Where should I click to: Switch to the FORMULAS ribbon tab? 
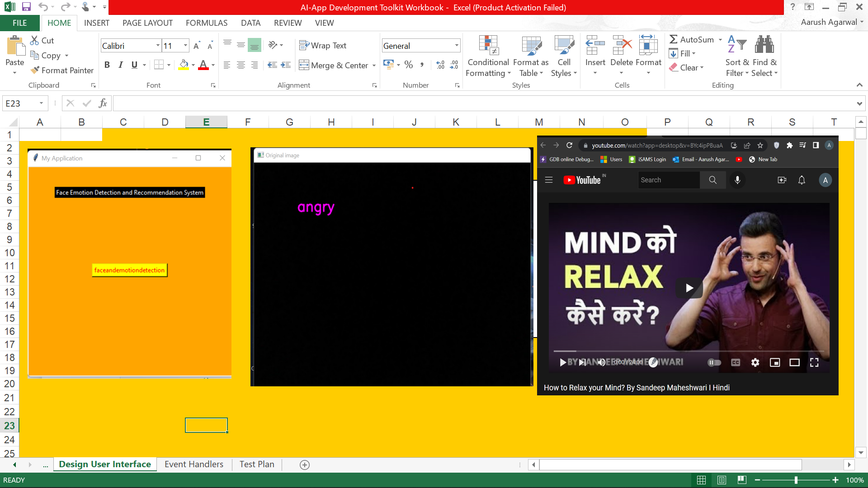click(x=207, y=23)
